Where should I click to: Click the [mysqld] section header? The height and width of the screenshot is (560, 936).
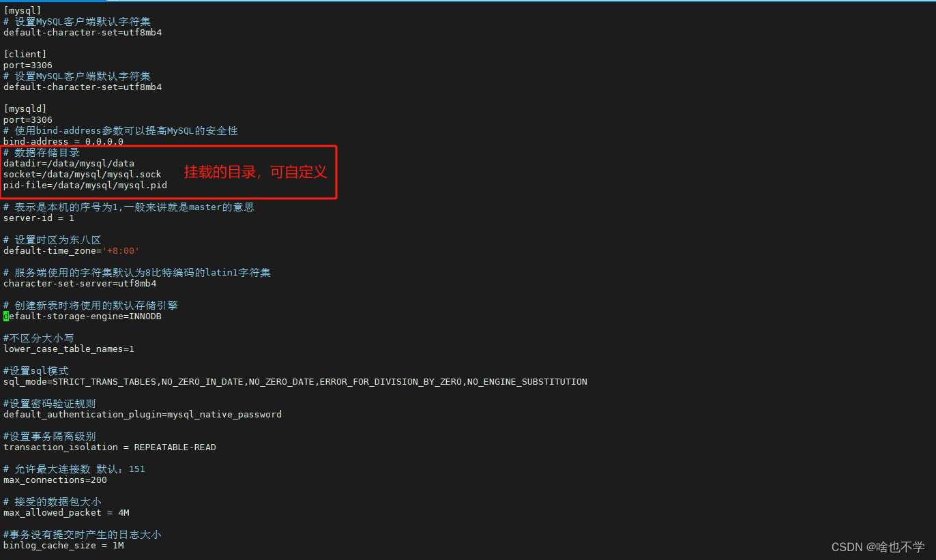click(x=25, y=108)
